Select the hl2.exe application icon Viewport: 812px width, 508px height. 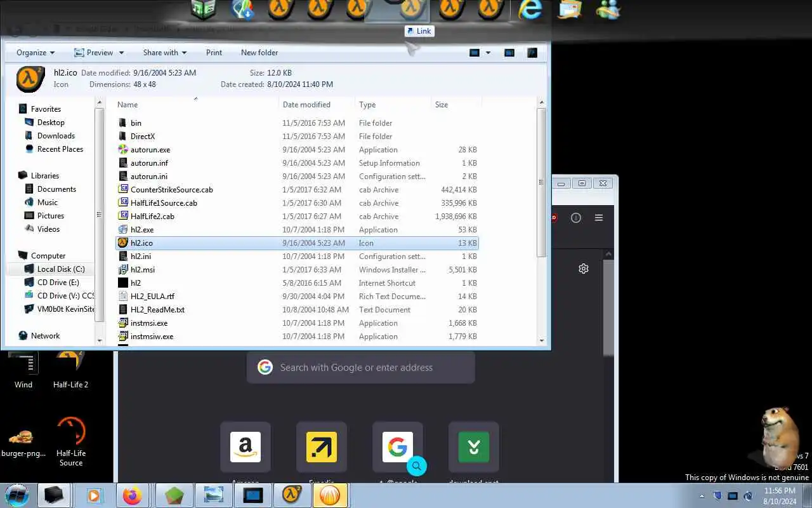123,229
